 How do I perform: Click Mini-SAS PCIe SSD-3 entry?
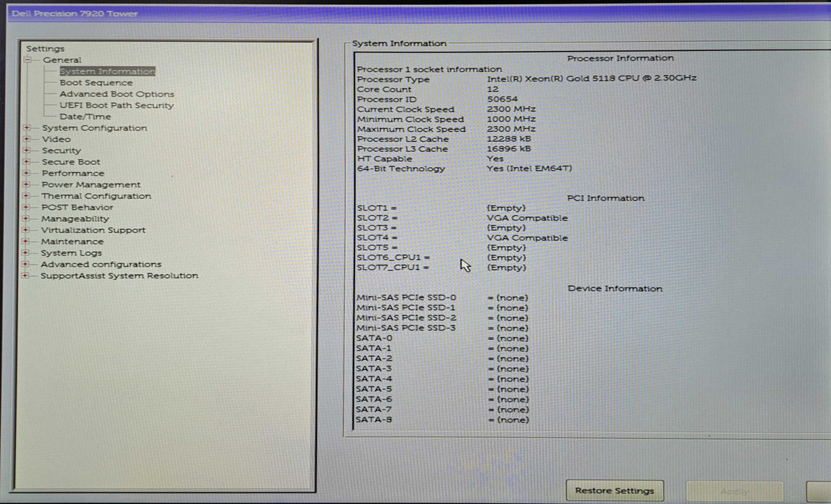442,328
